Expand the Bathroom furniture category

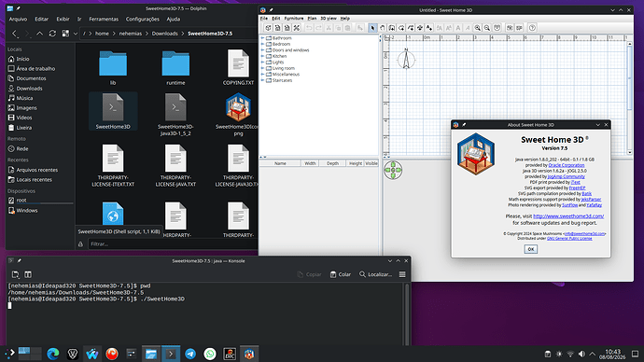pos(262,37)
